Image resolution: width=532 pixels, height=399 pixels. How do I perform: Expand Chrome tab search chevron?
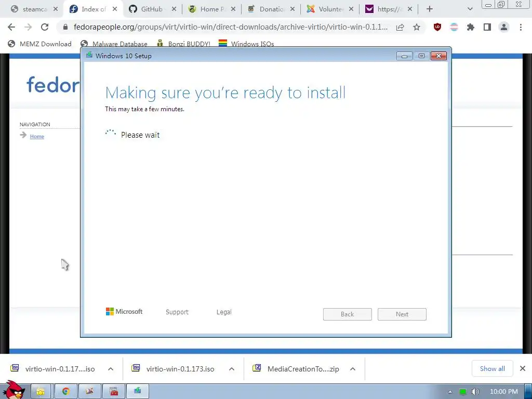[x=470, y=9]
